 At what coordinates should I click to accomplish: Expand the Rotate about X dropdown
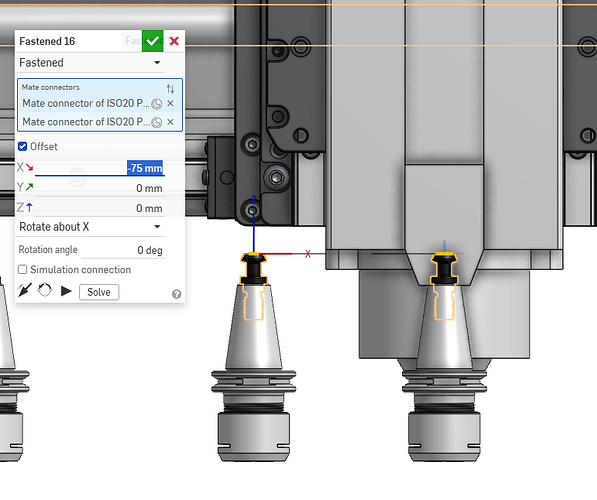[90, 227]
